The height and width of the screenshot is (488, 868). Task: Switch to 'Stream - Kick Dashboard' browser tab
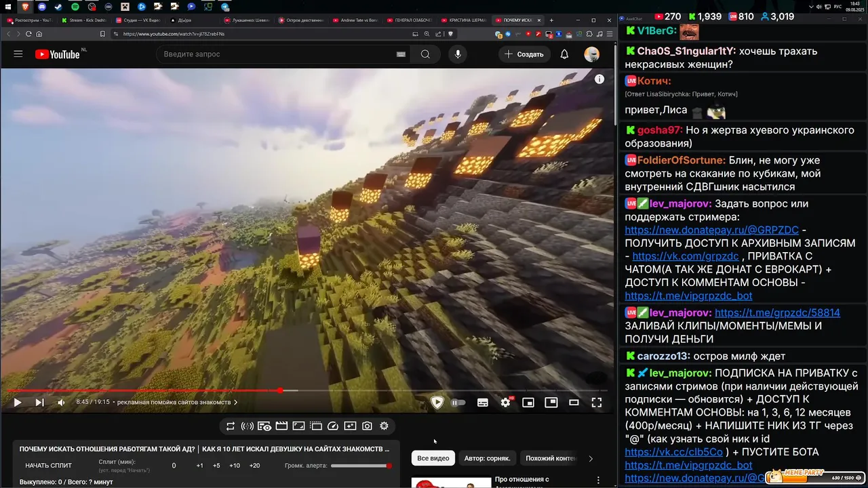click(83, 20)
